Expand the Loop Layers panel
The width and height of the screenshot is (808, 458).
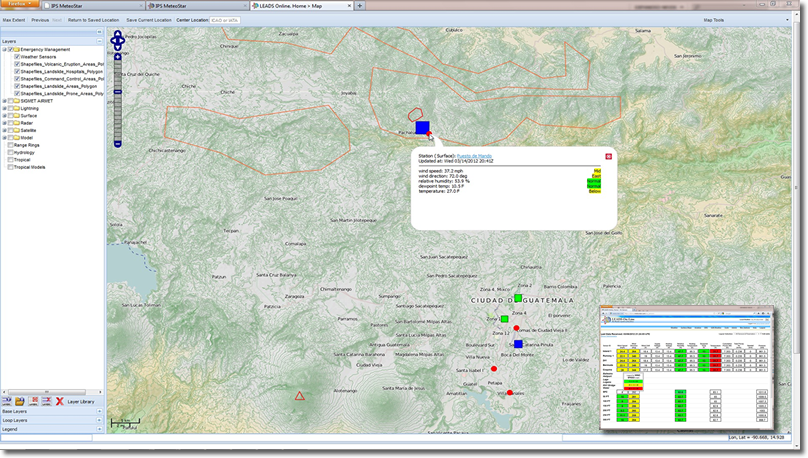click(x=99, y=420)
